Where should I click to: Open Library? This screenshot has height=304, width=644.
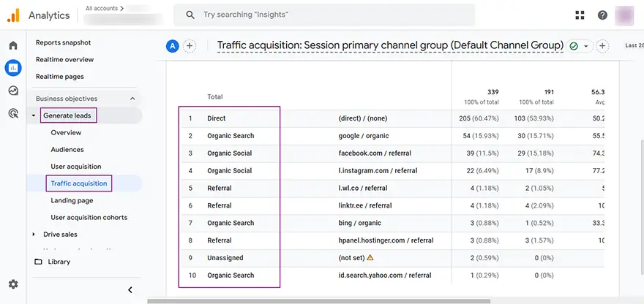(x=59, y=262)
